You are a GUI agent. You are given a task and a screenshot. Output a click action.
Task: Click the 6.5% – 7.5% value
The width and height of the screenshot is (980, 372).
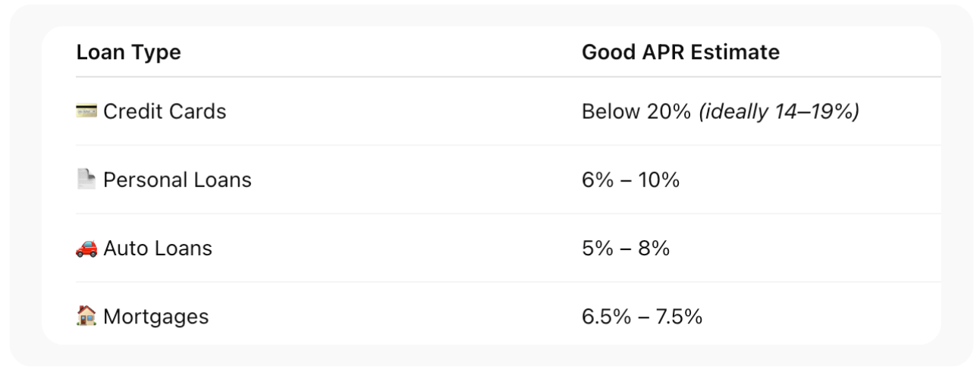click(x=642, y=317)
